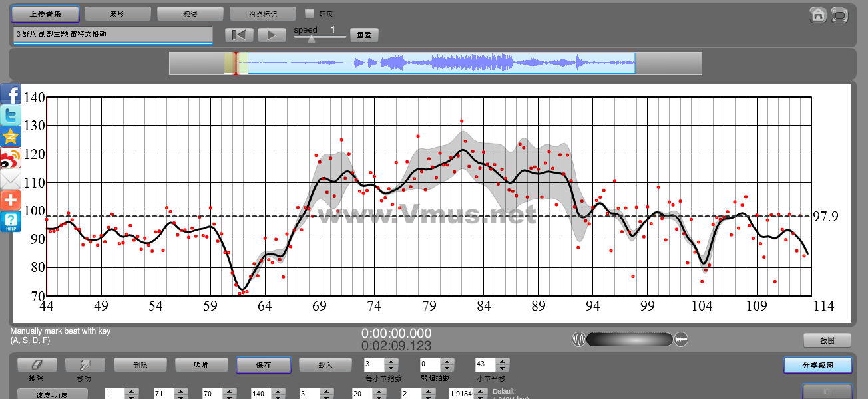Toggle the 翻页 page-flip checkbox
The height and width of the screenshot is (399, 868).
309,13
